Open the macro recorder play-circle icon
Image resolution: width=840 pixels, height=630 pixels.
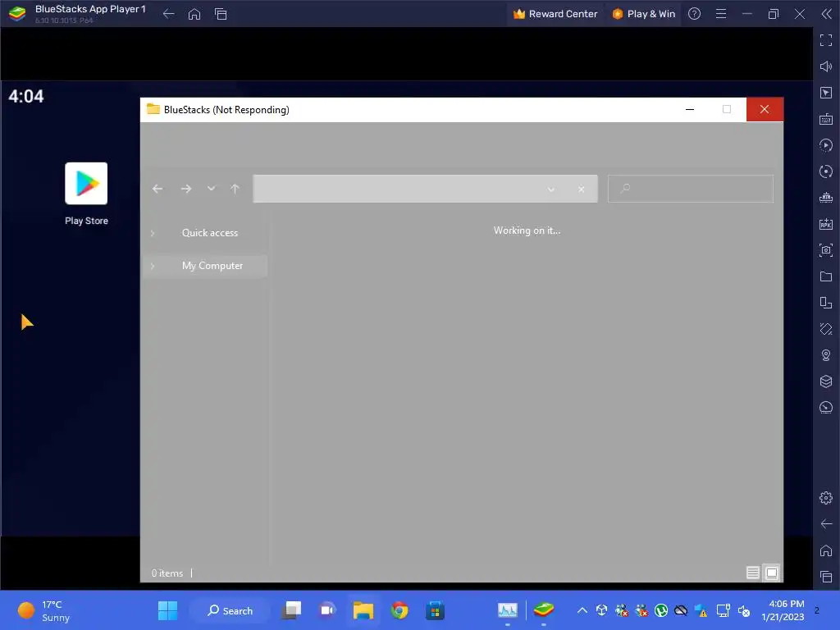coord(825,145)
